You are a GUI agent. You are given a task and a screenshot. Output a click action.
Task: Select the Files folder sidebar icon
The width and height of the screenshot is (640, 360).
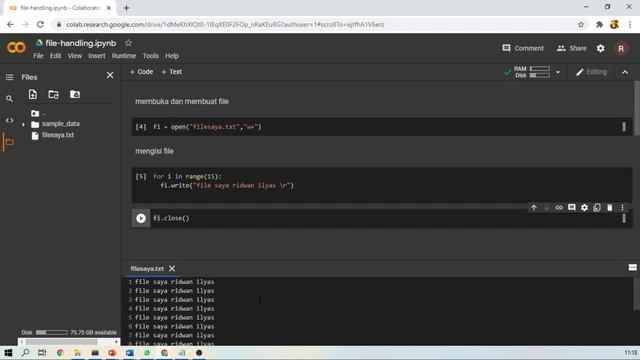coord(9,142)
